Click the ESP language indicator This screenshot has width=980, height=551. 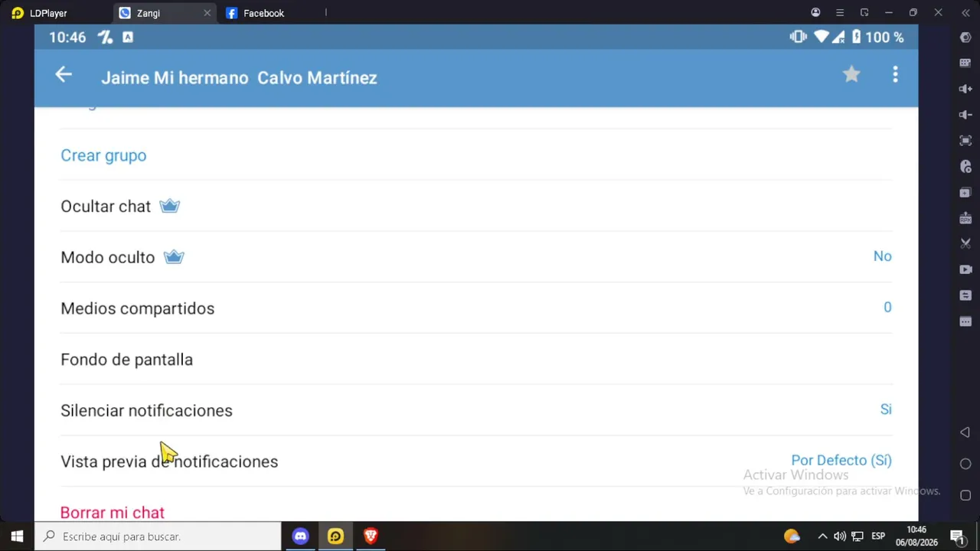[x=878, y=536]
